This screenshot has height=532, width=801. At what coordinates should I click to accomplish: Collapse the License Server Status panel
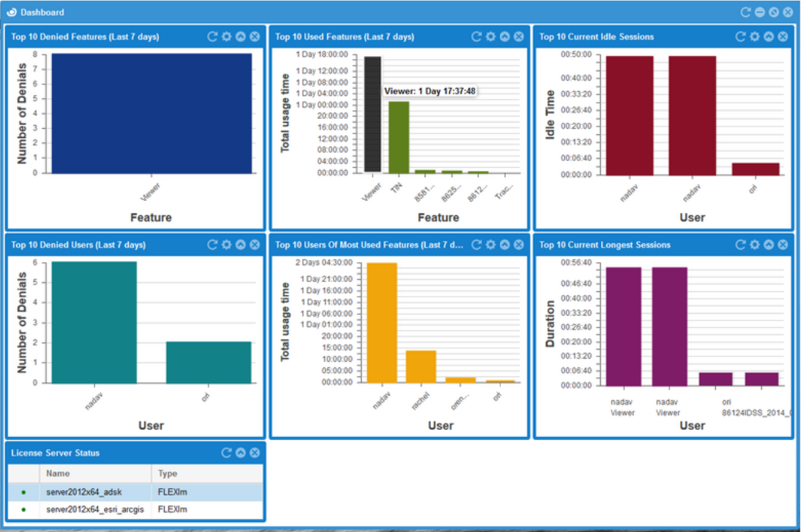coord(241,453)
